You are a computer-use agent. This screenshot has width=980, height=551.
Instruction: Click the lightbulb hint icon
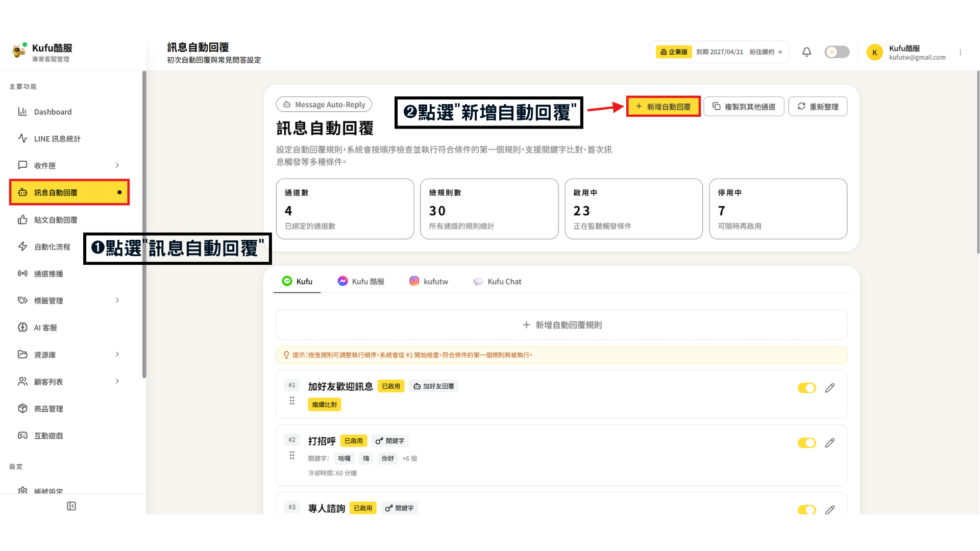coord(286,355)
